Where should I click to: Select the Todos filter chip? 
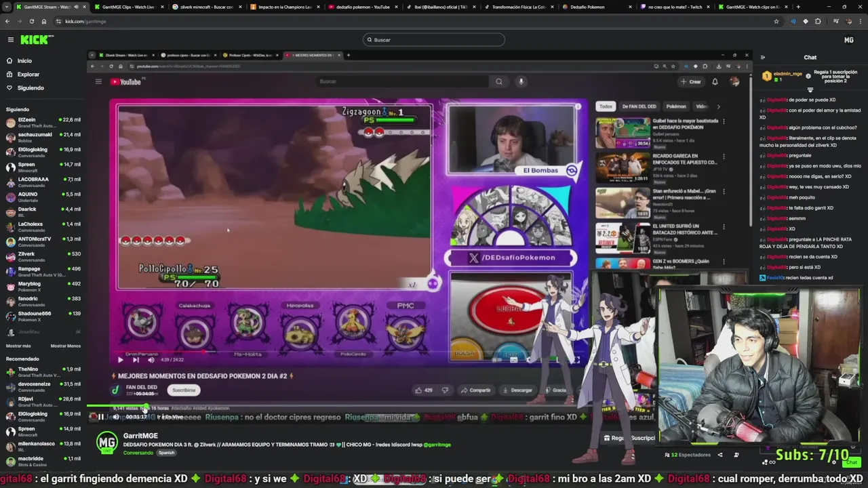[x=606, y=106]
